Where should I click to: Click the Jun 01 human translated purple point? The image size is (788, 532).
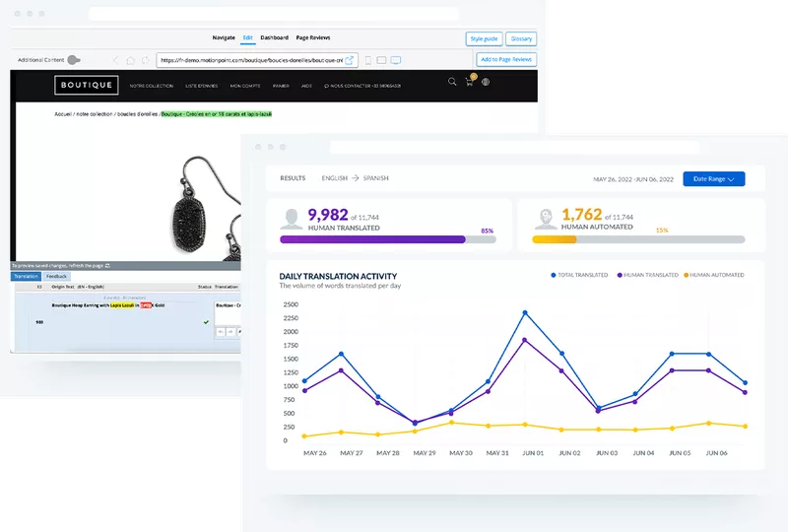click(x=525, y=340)
